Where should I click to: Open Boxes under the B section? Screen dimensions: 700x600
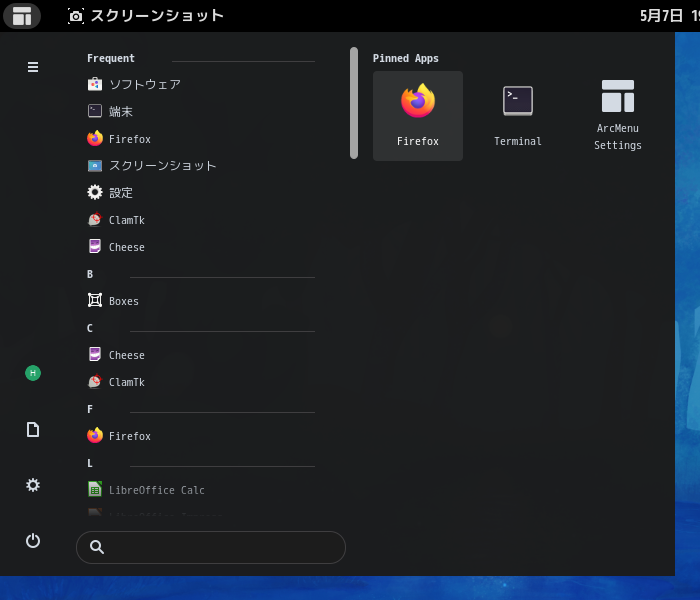pyautogui.click(x=201, y=301)
